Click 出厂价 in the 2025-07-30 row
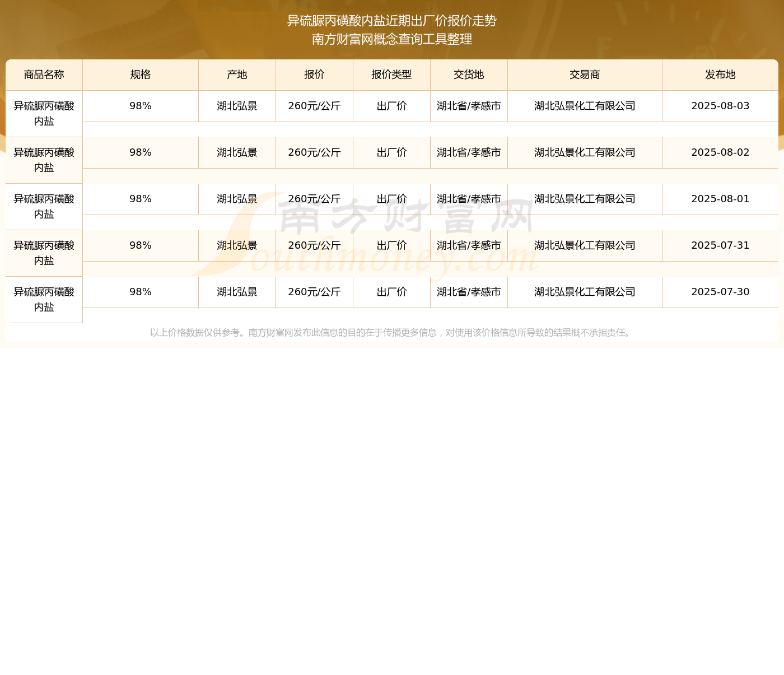Viewport: 784px width, 675px height. (x=392, y=292)
